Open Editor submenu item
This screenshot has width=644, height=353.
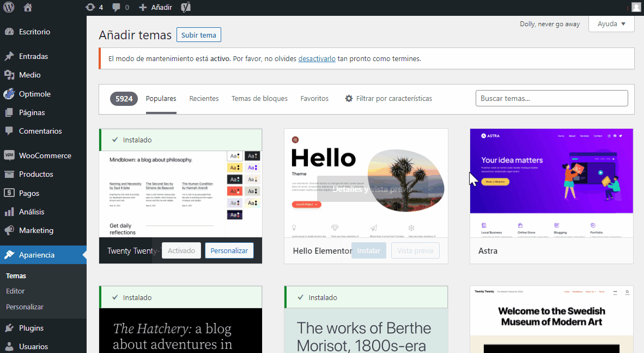point(15,291)
